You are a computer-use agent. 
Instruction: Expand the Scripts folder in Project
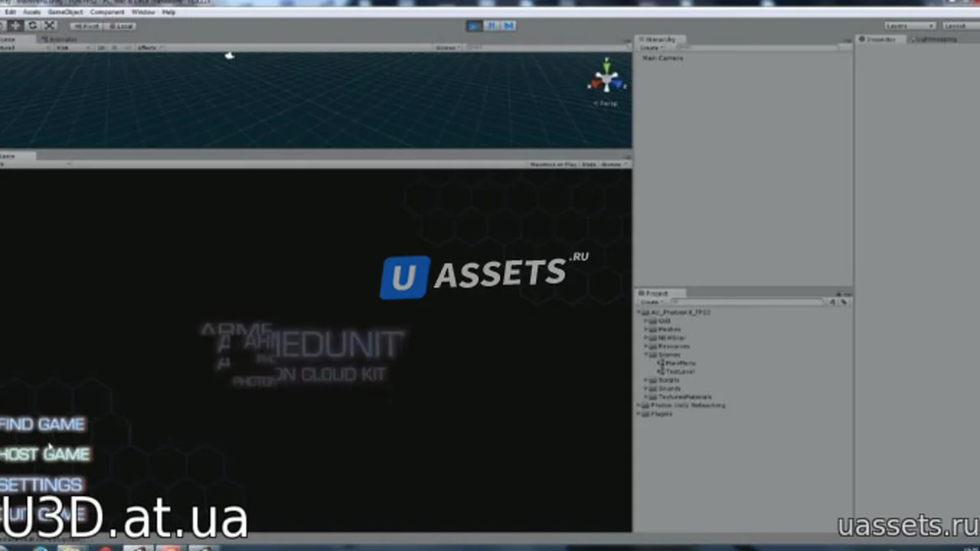pos(646,380)
